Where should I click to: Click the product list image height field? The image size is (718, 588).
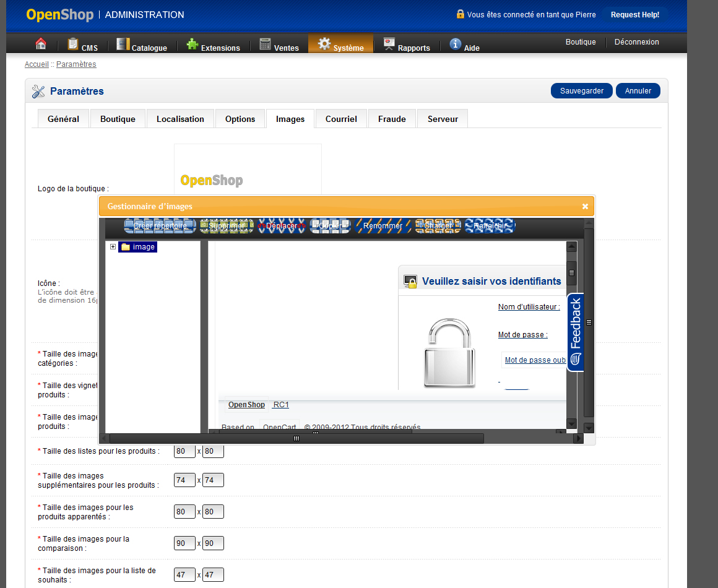point(213,451)
